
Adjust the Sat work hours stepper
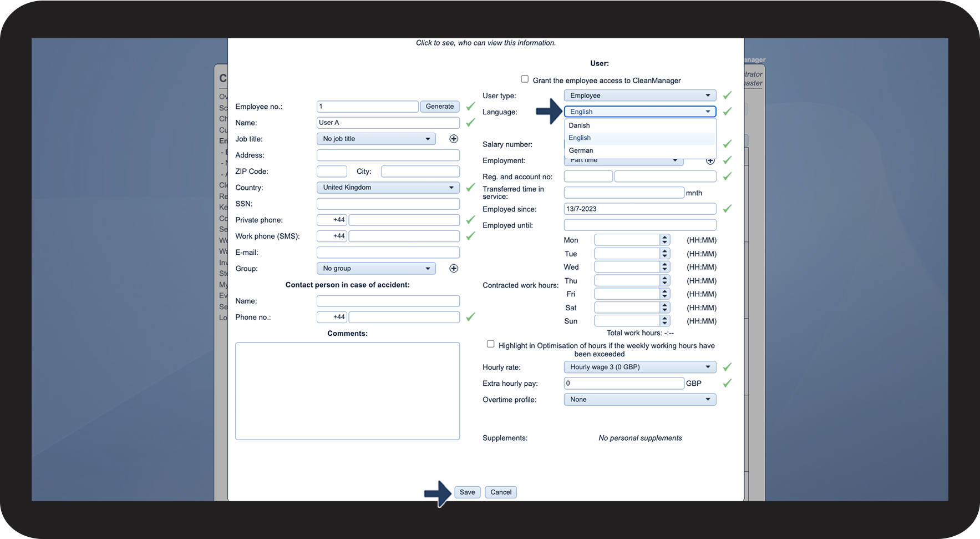click(x=665, y=308)
